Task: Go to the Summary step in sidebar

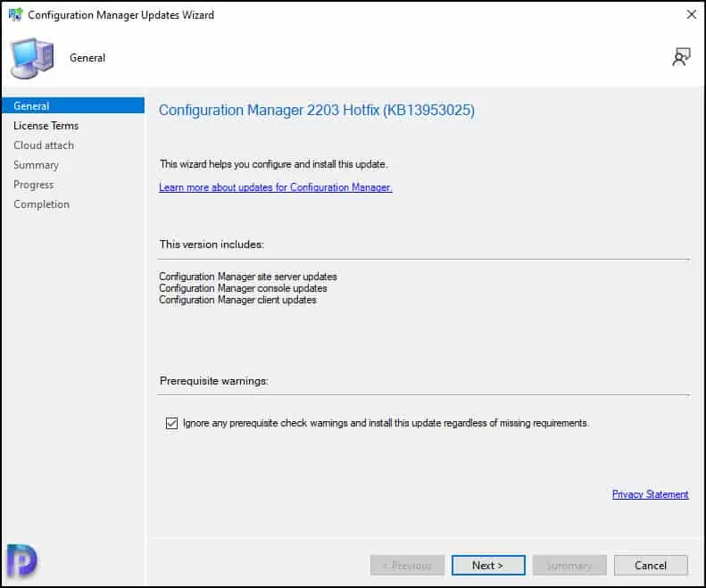Action: coord(36,165)
